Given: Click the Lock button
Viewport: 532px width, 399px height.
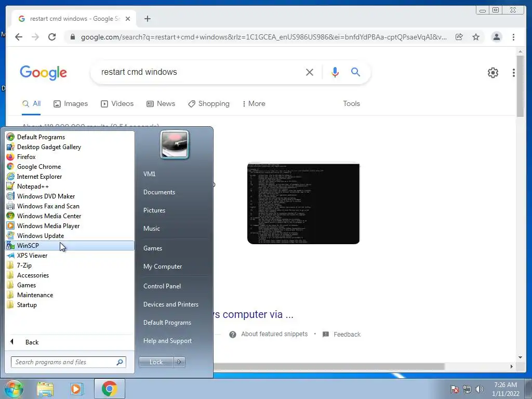Looking at the screenshot, I should [156, 362].
